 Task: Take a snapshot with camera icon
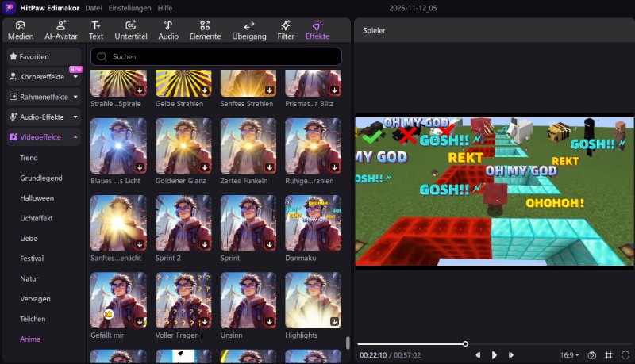point(591,355)
